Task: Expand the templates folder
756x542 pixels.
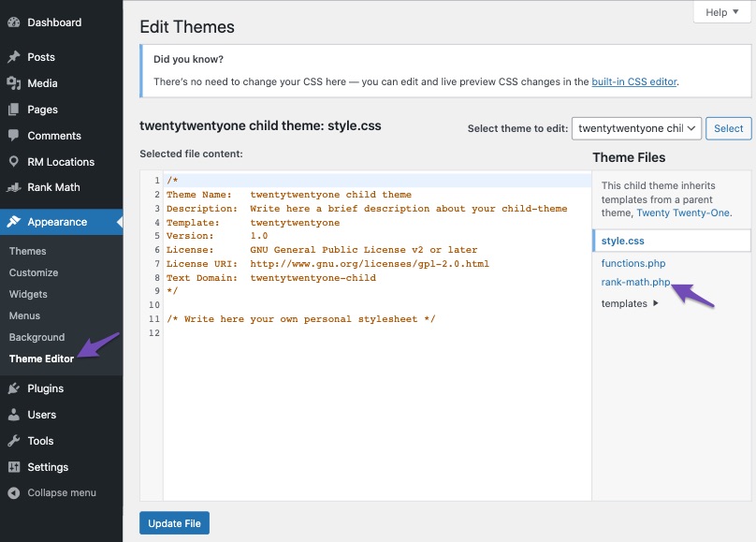Action: tap(629, 303)
